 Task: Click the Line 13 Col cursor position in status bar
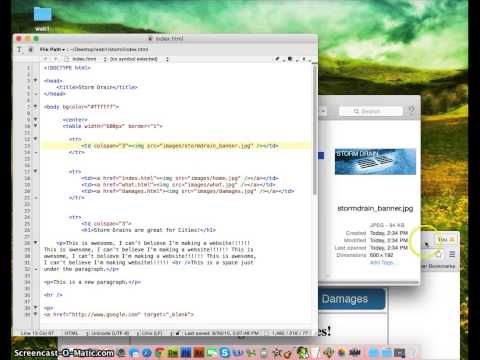pos(37,333)
